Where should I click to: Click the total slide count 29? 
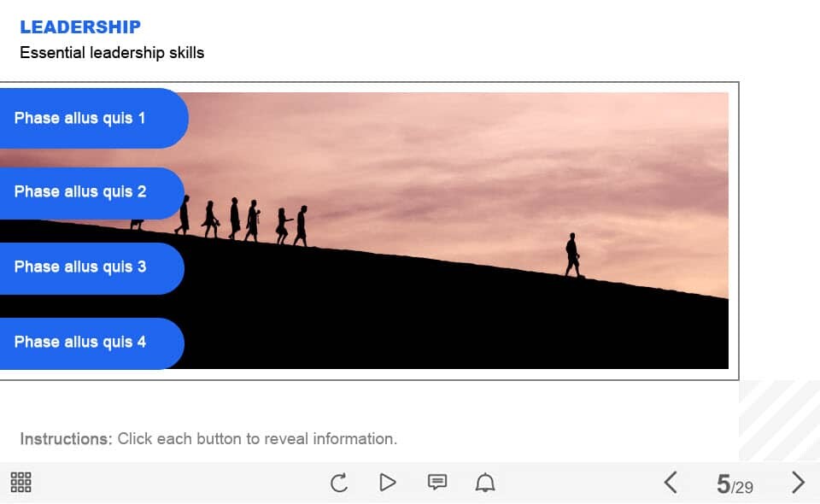[x=743, y=488]
